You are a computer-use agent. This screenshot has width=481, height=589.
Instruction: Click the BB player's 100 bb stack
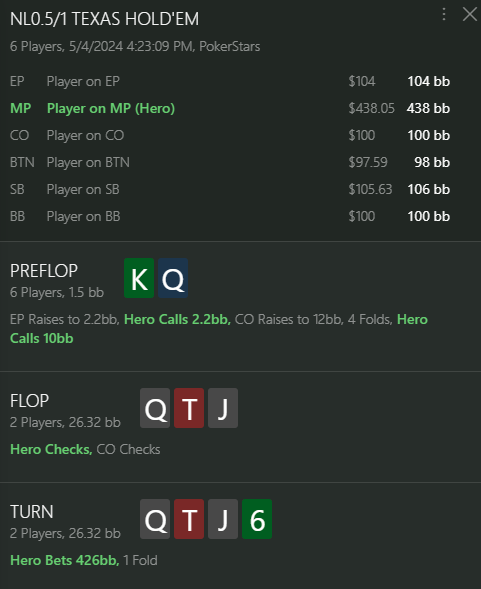point(429,216)
